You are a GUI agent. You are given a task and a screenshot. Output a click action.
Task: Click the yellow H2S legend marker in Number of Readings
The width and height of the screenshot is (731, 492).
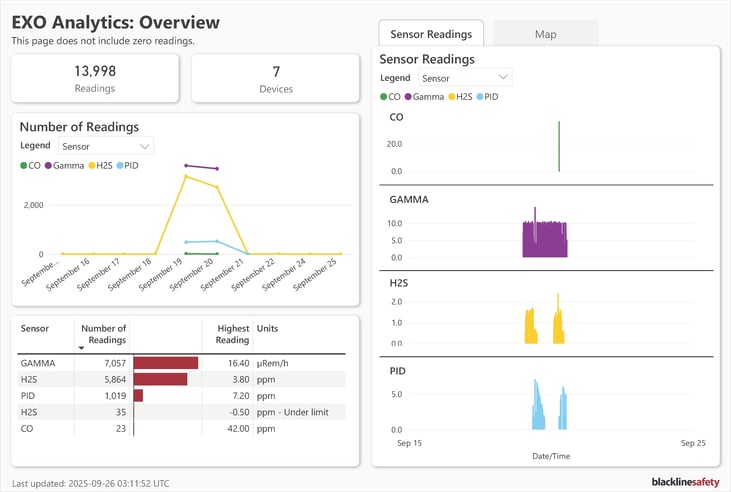[93, 165]
